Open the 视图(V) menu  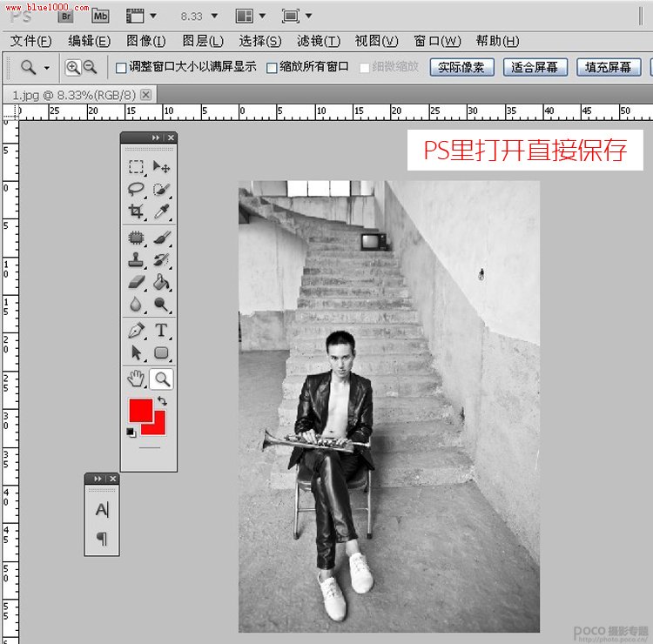(x=376, y=41)
